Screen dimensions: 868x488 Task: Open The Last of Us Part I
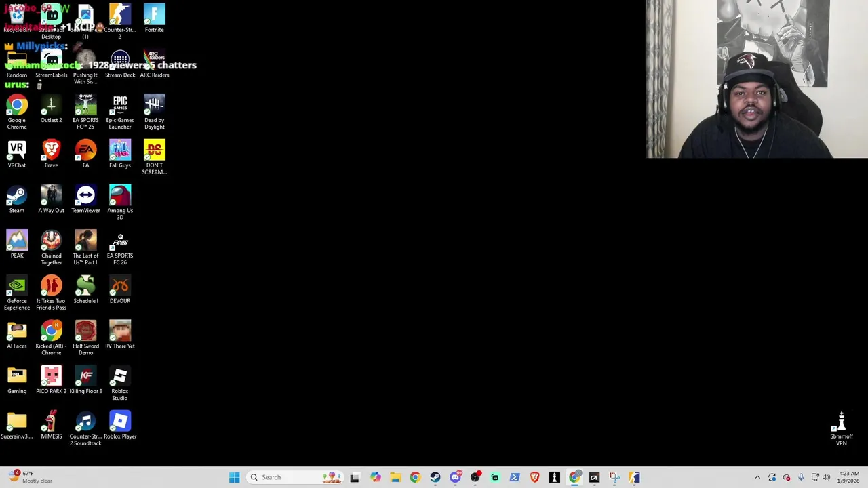click(85, 248)
